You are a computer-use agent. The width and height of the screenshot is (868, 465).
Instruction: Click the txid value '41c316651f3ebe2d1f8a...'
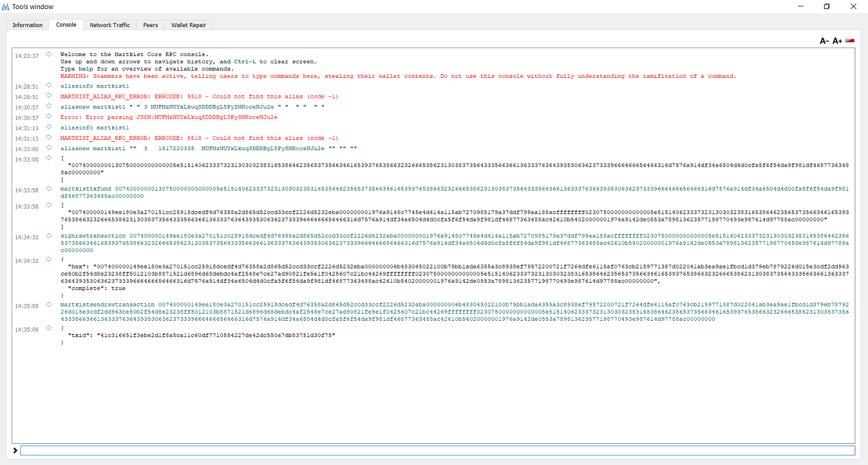coord(216,335)
